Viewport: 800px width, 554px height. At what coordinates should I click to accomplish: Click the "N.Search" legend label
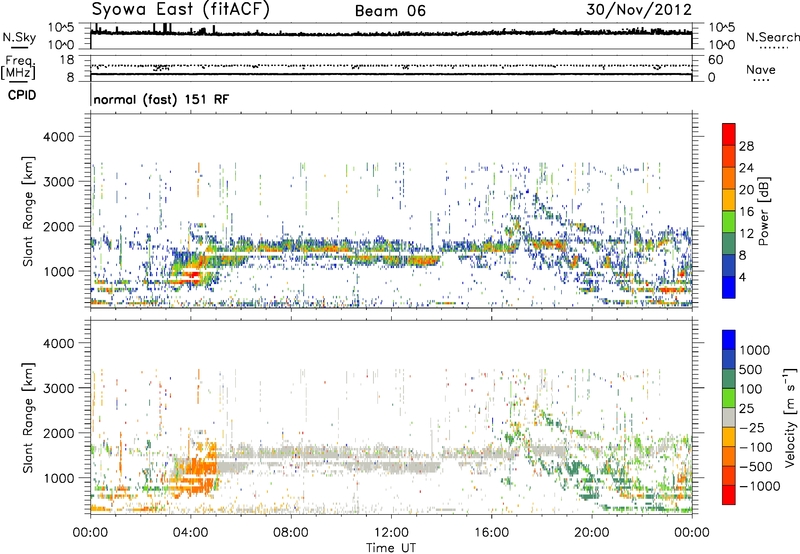click(772, 37)
